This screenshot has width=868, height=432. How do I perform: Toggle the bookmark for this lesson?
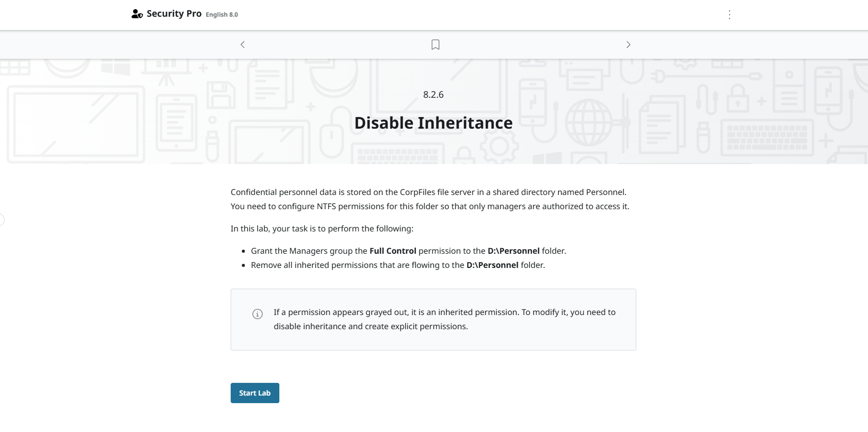[x=435, y=45]
